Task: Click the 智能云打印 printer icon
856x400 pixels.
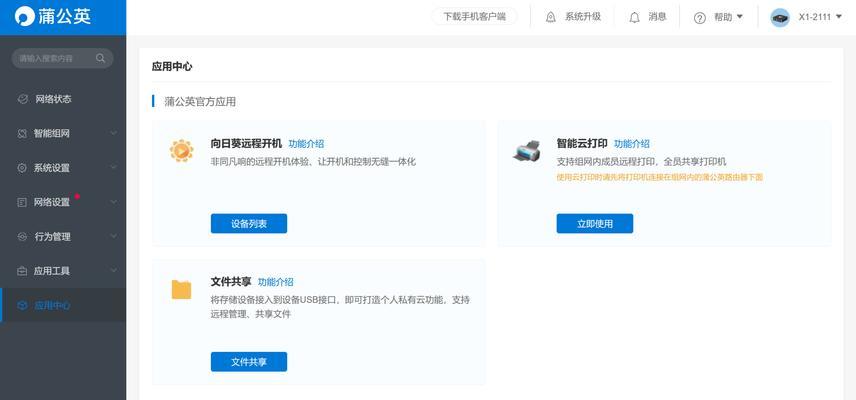Action: click(527, 150)
